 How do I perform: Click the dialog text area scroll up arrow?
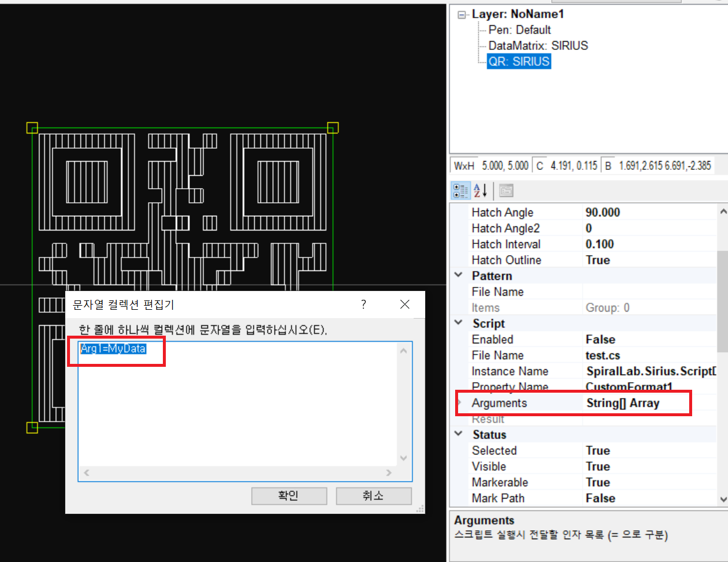coord(403,351)
